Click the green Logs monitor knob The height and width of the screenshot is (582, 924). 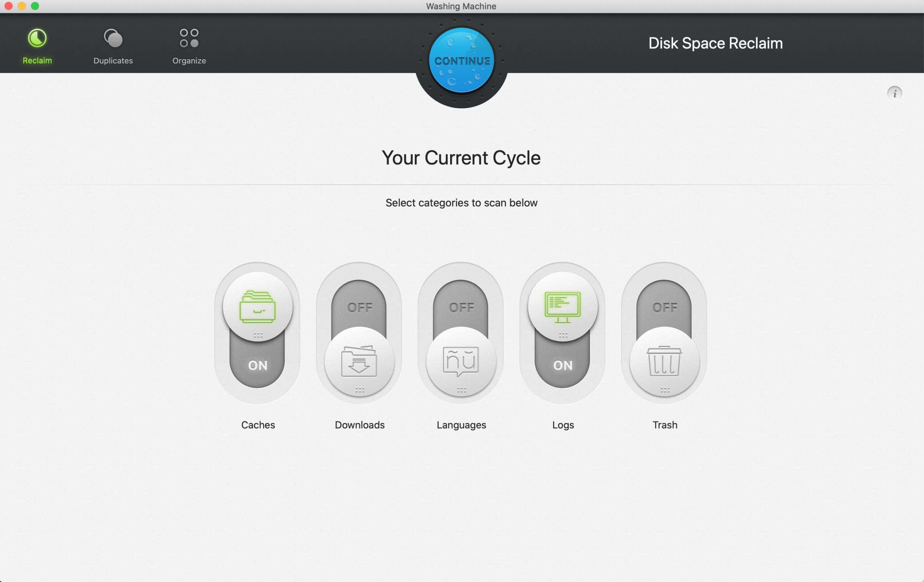(563, 307)
